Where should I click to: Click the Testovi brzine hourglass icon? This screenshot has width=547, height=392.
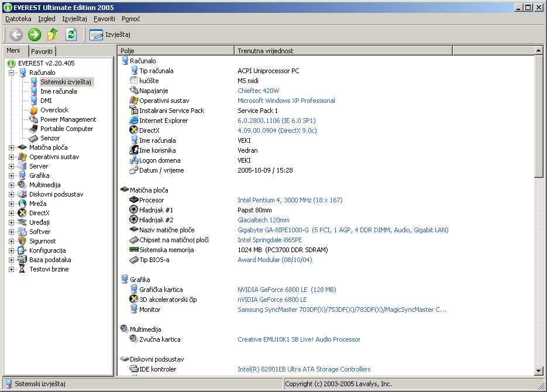pos(23,269)
